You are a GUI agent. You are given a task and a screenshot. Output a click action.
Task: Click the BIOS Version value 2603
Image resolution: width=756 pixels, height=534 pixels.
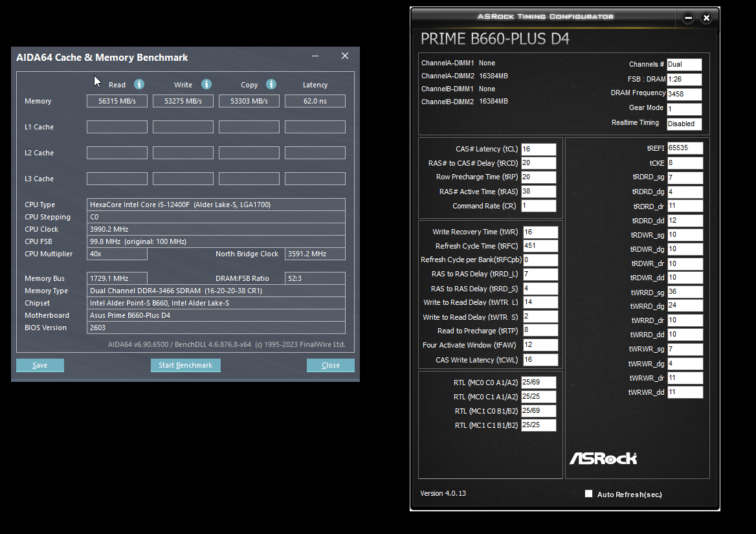(x=216, y=328)
